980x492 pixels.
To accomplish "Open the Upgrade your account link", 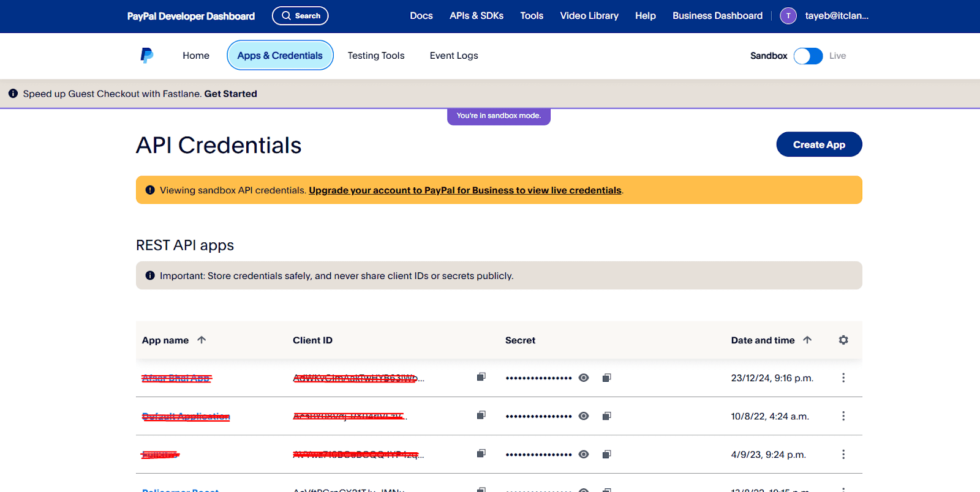I will (465, 190).
